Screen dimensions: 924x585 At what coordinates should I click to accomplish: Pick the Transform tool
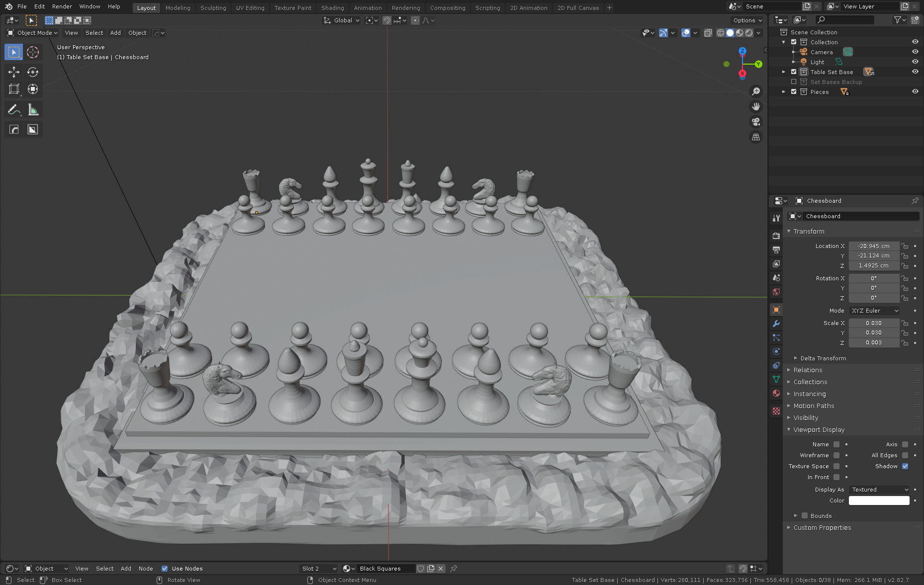(x=33, y=89)
